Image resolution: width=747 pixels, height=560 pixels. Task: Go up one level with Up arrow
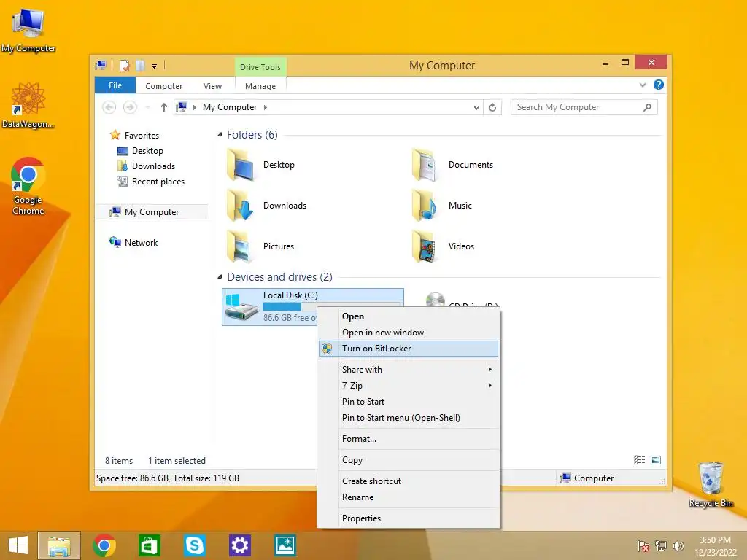164,107
